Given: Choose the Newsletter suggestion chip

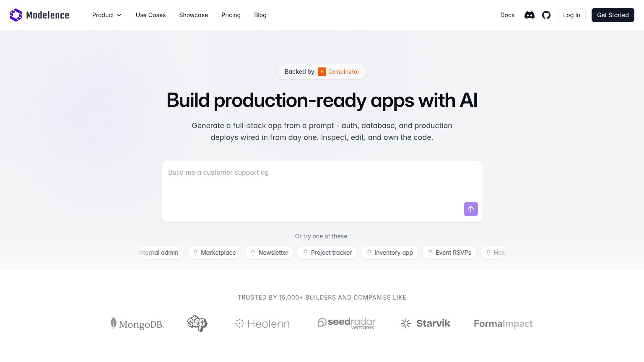Looking at the screenshot, I should pyautogui.click(x=269, y=253).
